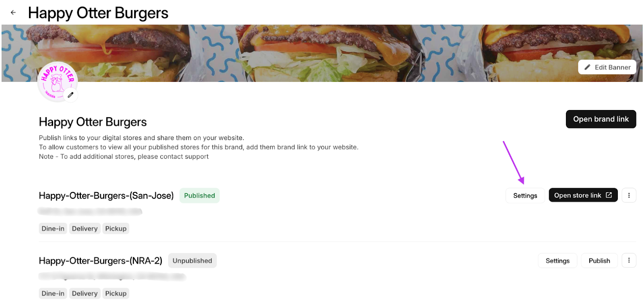This screenshot has height=305, width=644.
Task: Click the Published status badge
Action: pyautogui.click(x=199, y=195)
